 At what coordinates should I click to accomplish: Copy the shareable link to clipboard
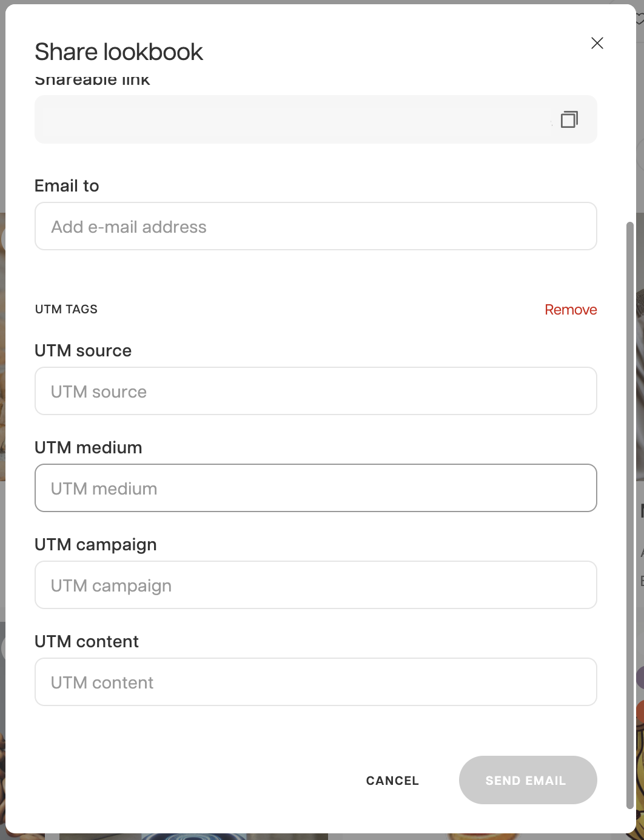pyautogui.click(x=569, y=119)
